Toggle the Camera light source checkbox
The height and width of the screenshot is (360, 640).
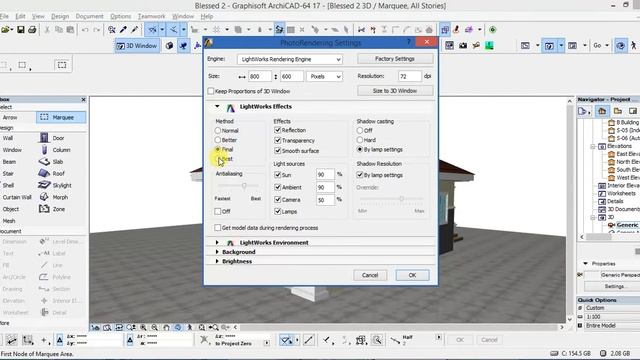point(278,200)
